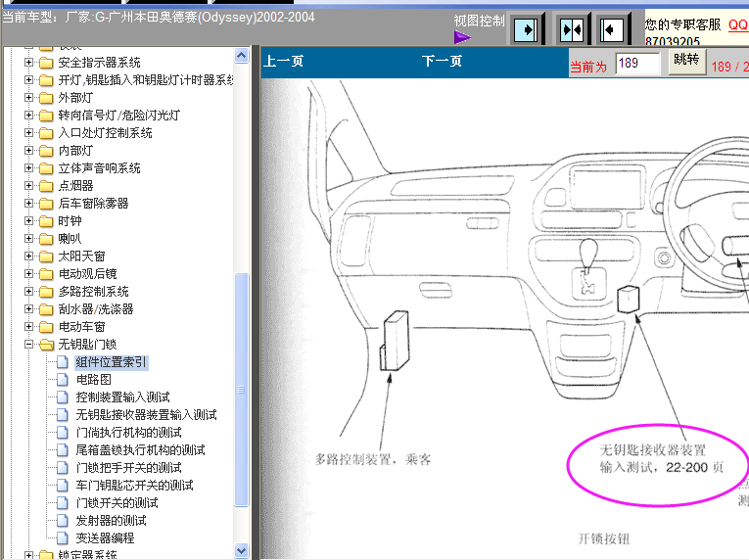The width and height of the screenshot is (749, 560).
Task: Click the 时钟 folder icon
Action: click(46, 221)
